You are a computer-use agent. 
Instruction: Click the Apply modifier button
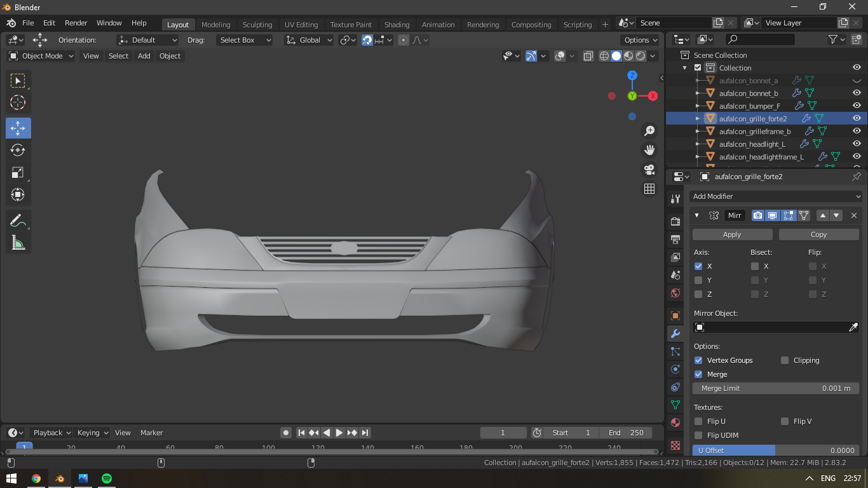coord(732,234)
